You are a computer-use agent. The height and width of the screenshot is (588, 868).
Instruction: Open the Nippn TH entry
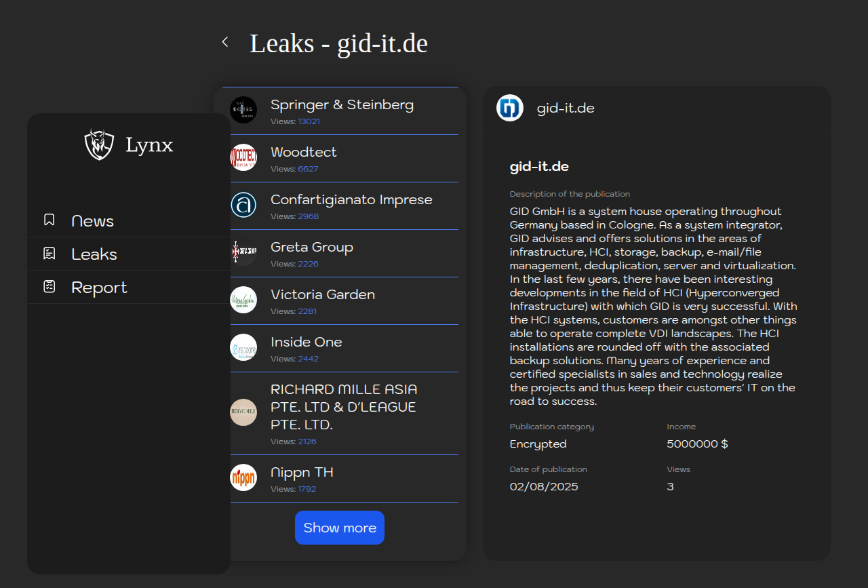pyautogui.click(x=340, y=478)
